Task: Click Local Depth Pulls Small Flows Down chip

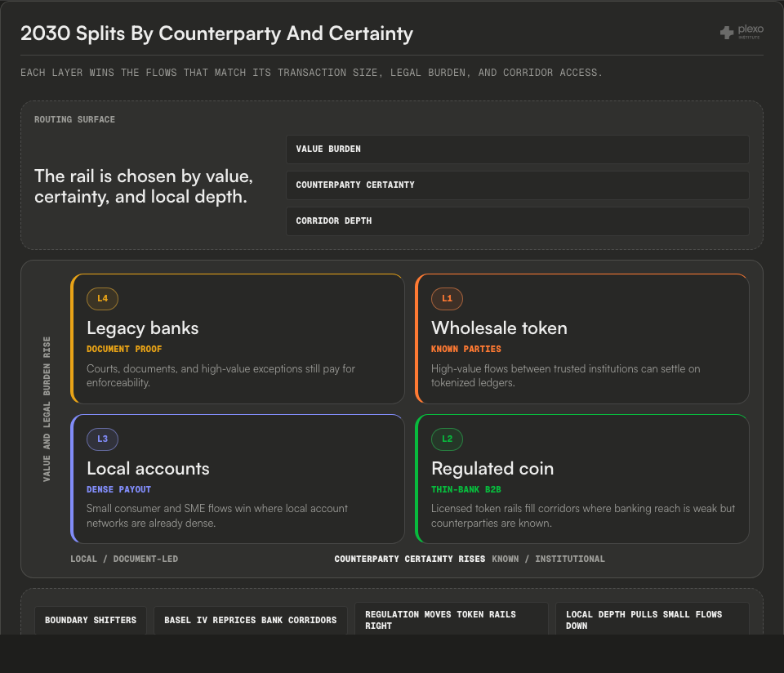Action: click(653, 619)
